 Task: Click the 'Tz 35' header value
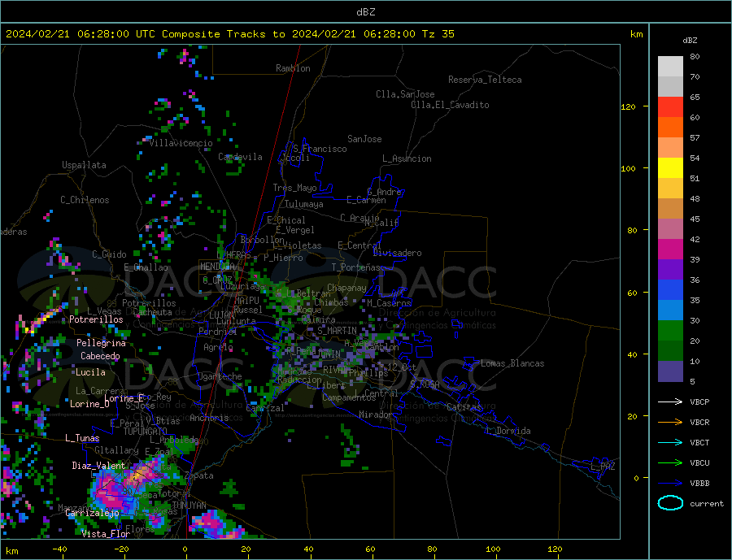438,34
